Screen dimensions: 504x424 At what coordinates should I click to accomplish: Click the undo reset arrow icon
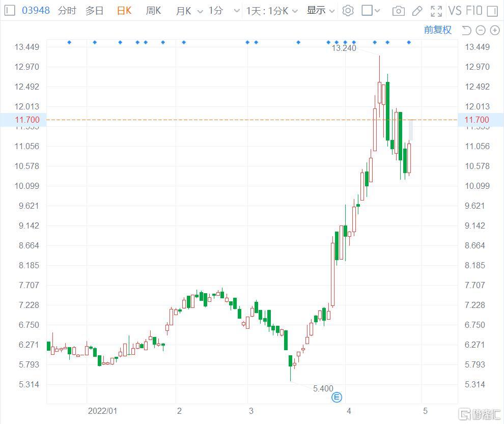466,31
